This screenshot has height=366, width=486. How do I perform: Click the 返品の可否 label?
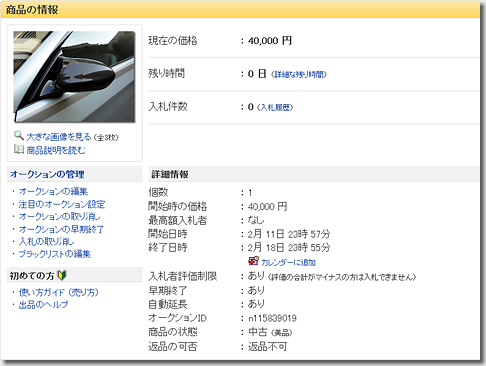coord(173,347)
